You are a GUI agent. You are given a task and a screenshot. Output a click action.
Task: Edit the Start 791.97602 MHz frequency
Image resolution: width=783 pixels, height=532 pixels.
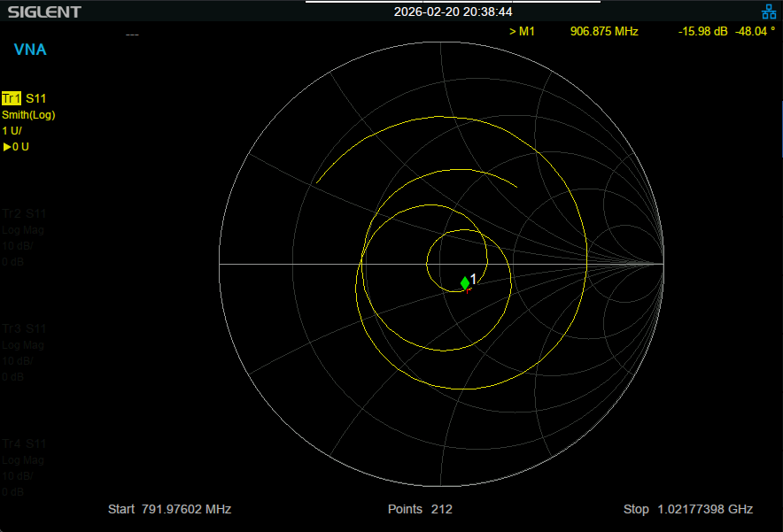click(x=169, y=509)
